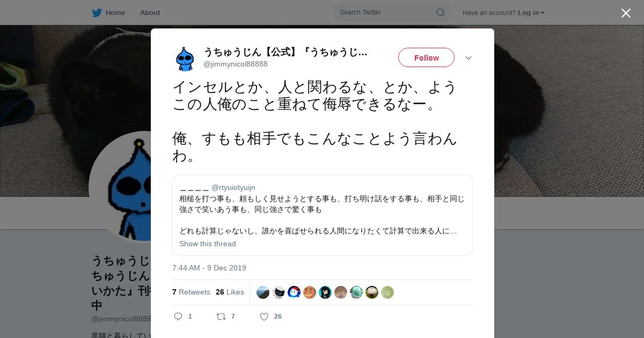This screenshot has width=644, height=338.
Task: Open the Log in dropdown
Action: point(531,12)
